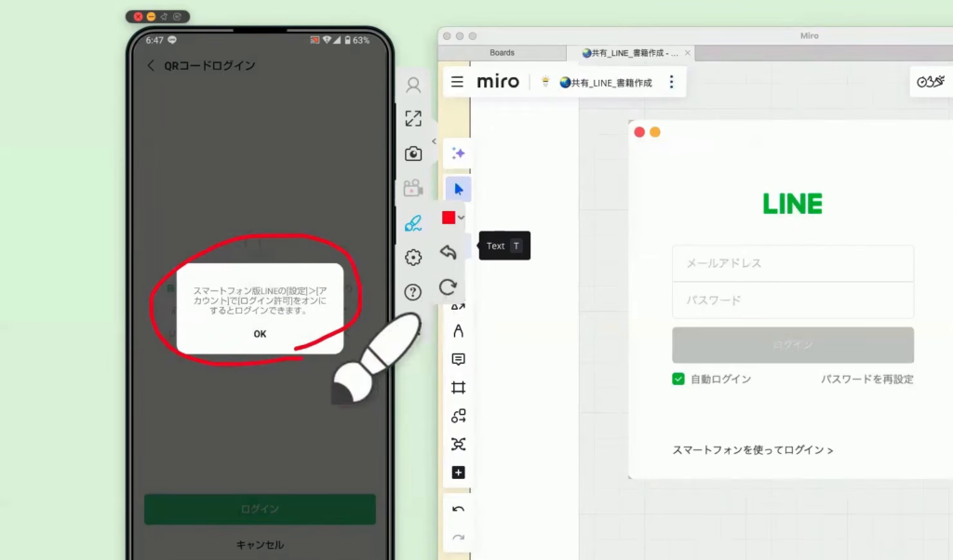Select the Miro pen tool
This screenshot has width=953, height=560.
458,331
